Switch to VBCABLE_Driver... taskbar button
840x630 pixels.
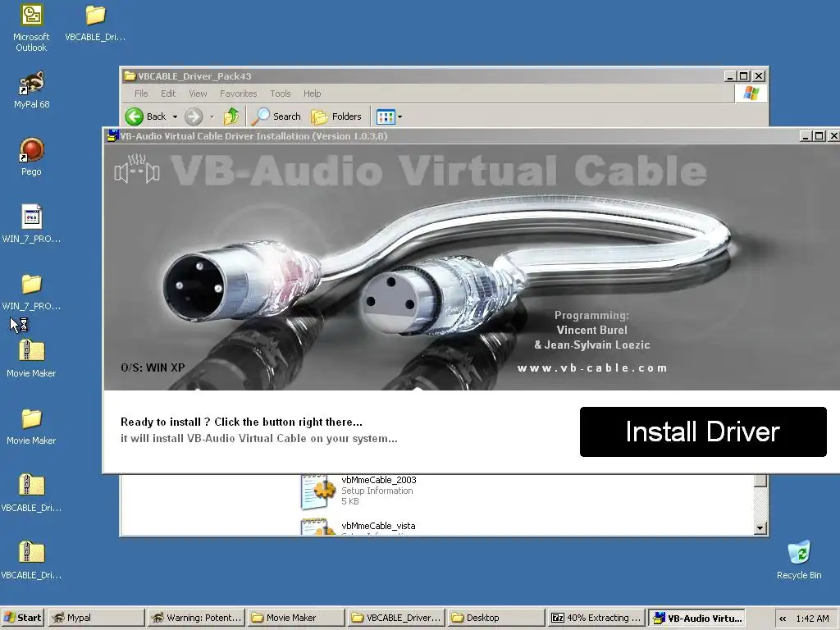pyautogui.click(x=396, y=618)
